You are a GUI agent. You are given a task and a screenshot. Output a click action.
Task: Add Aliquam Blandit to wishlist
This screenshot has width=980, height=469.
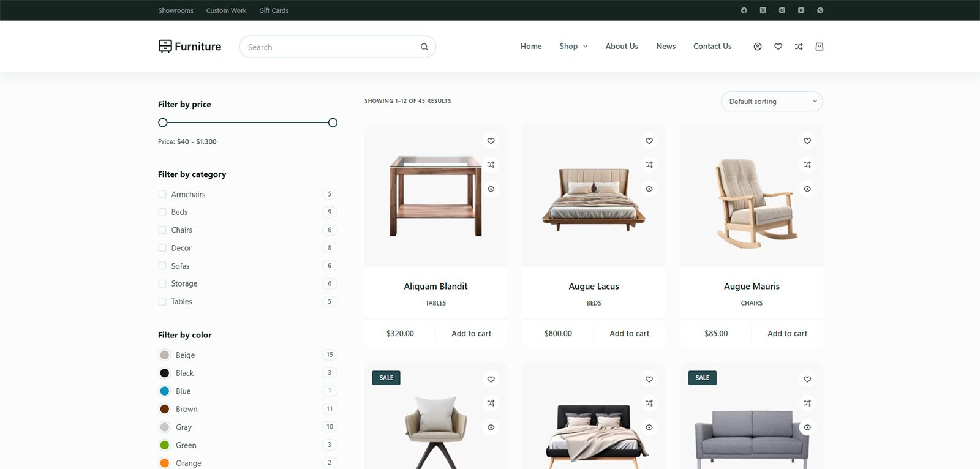[x=491, y=141]
